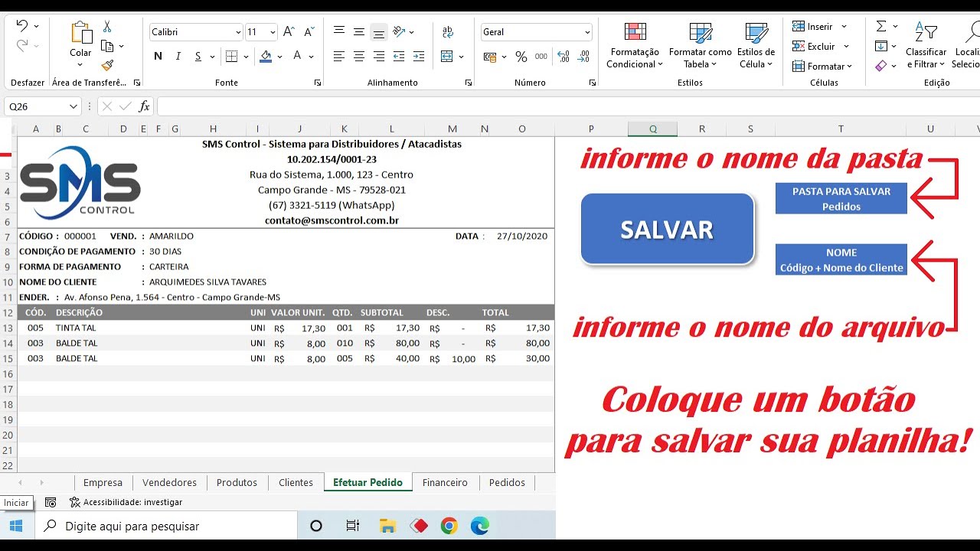
Task: Click Acessibilidade: investigar status item
Action: click(x=126, y=502)
